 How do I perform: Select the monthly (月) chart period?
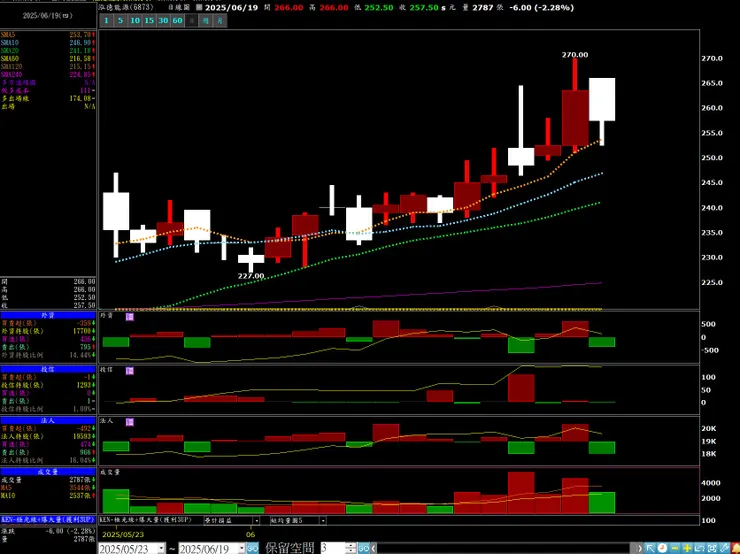click(220, 20)
